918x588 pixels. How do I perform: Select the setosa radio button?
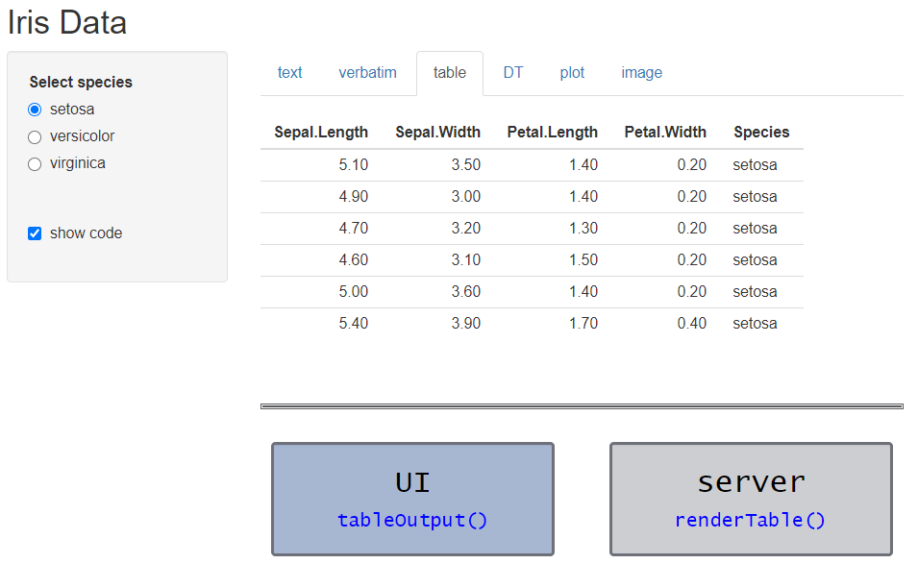pyautogui.click(x=35, y=110)
